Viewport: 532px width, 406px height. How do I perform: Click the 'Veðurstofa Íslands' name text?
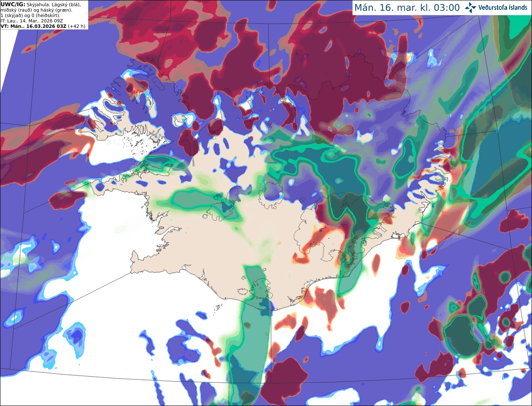pyautogui.click(x=503, y=7)
